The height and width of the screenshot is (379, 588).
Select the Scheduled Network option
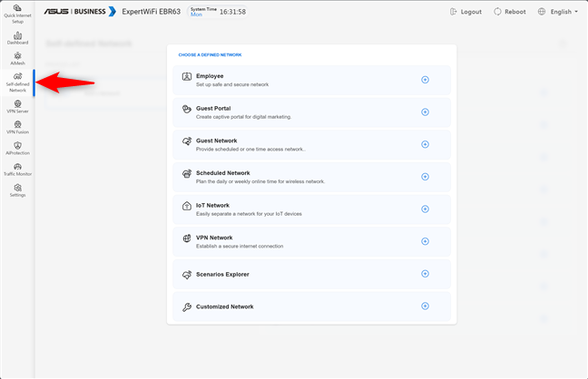click(x=425, y=177)
